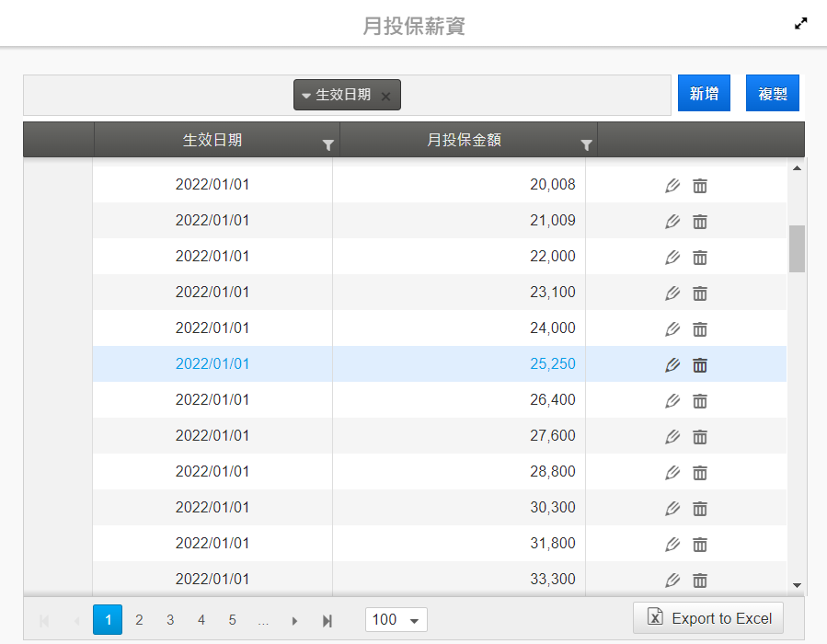This screenshot has height=644, width=827.
Task: Edit the highlighted 25,250 row
Action: click(x=672, y=365)
